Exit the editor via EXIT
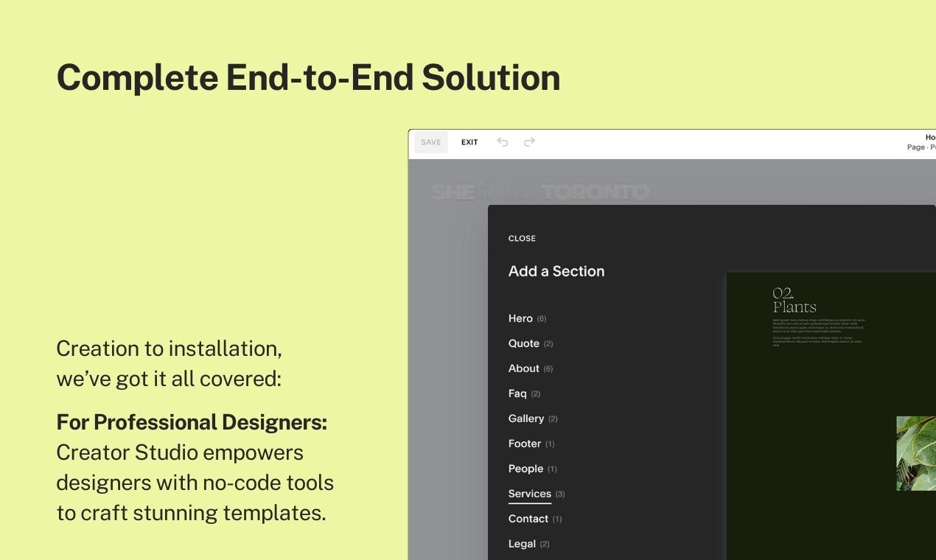936x560 pixels. tap(469, 142)
